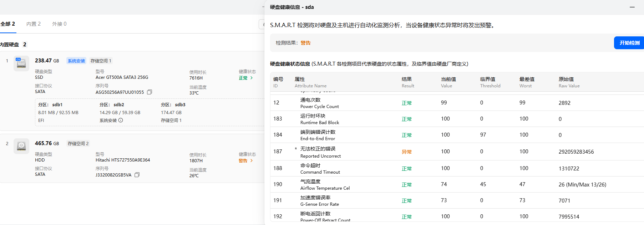Click info icon beside sdb2 系统安装
644x225 pixels.
121,120
